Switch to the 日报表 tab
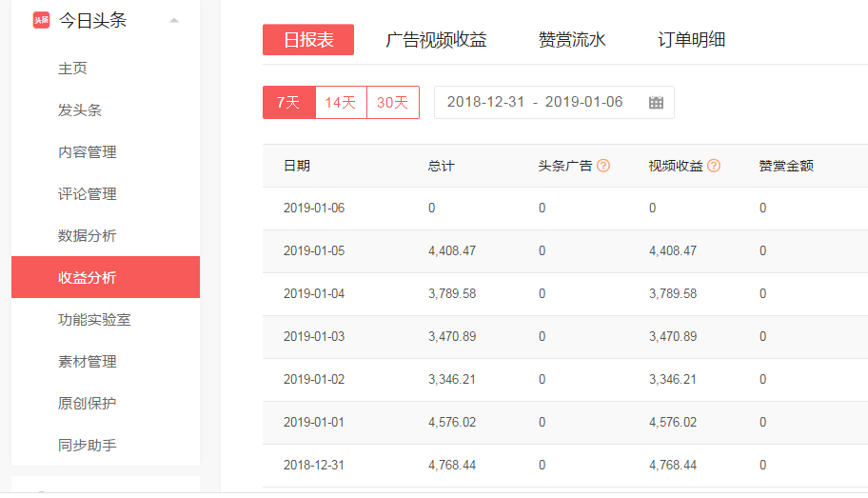The image size is (868, 498). 308,39
